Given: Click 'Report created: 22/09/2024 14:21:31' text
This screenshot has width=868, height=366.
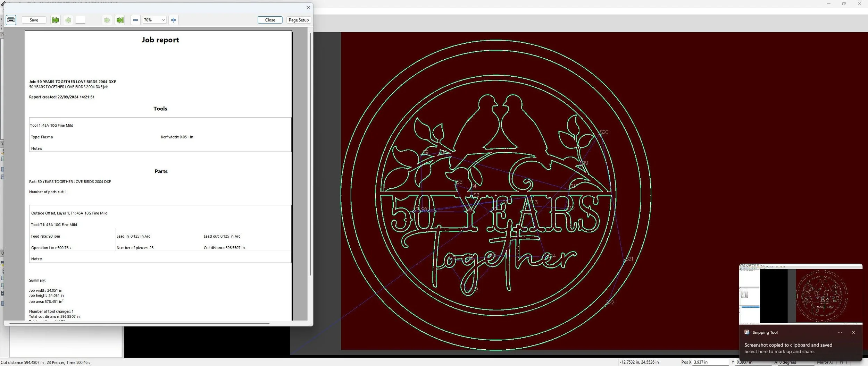Looking at the screenshot, I should (62, 97).
